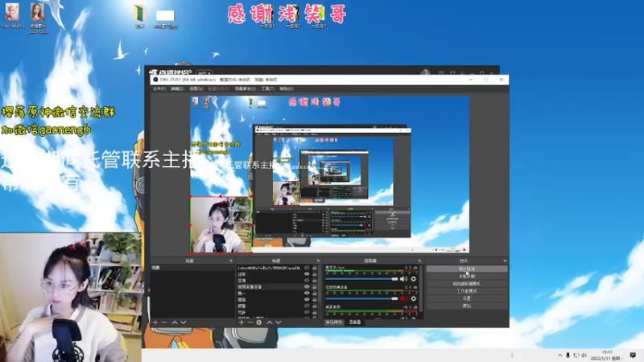The image size is (644, 362).
Task: Remove selected scene with the minus icon in the Scenes (场景) panel
Action: pyautogui.click(x=164, y=323)
